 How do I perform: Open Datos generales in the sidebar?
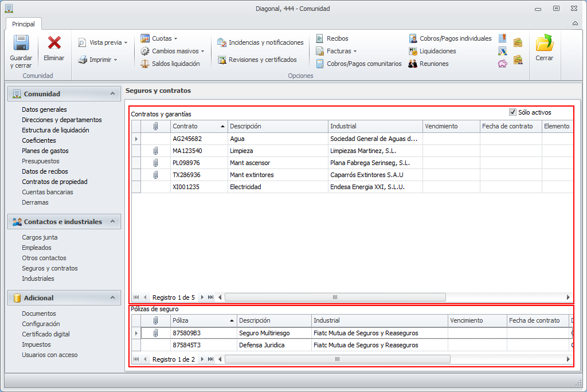click(44, 109)
